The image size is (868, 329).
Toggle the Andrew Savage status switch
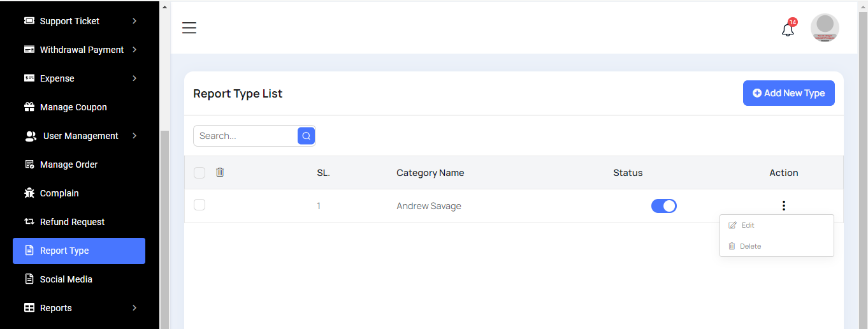663,206
